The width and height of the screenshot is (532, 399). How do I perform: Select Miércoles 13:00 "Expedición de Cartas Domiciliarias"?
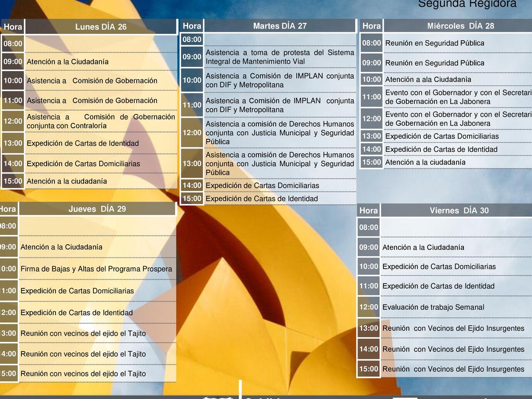[458, 136]
